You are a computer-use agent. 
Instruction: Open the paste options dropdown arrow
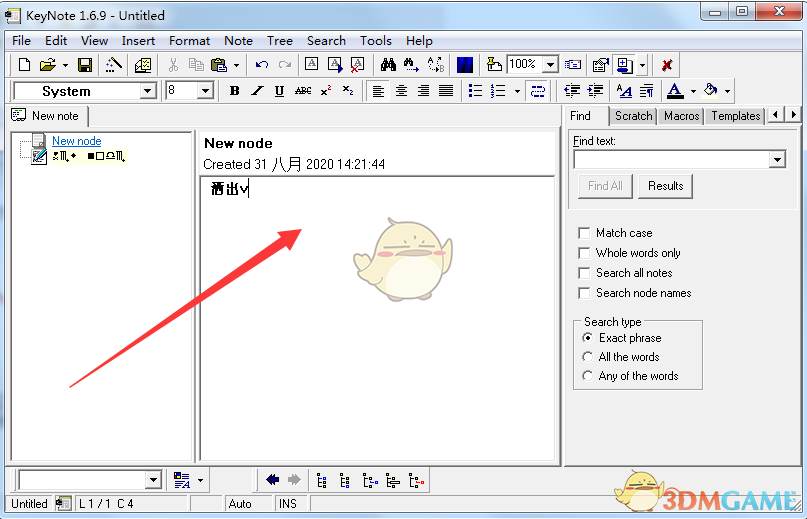pyautogui.click(x=236, y=65)
